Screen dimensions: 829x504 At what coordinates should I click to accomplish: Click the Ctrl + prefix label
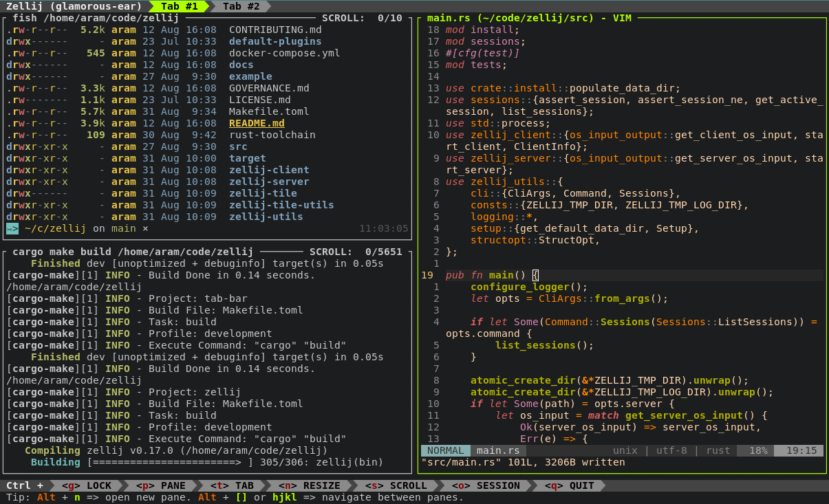(x=24, y=485)
